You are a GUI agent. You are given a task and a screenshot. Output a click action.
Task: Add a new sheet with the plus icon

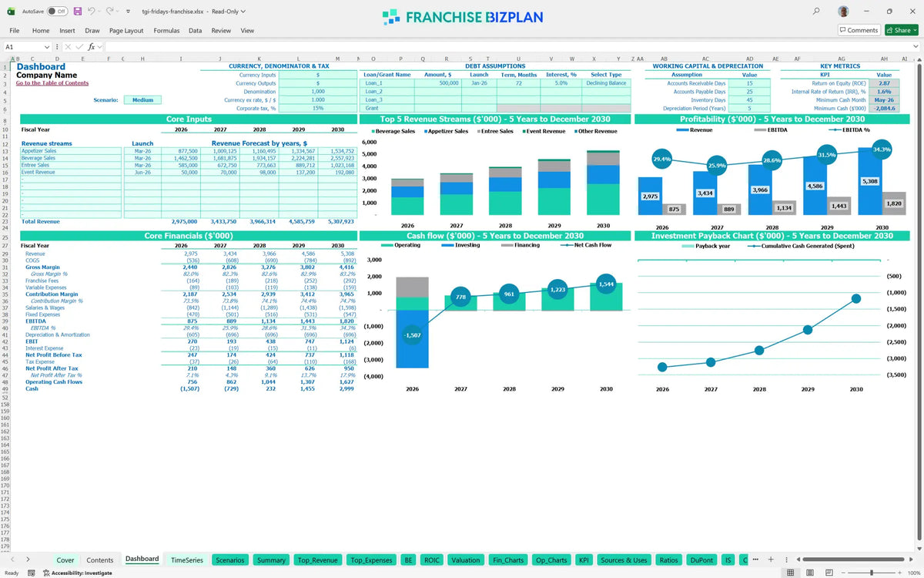pos(771,560)
